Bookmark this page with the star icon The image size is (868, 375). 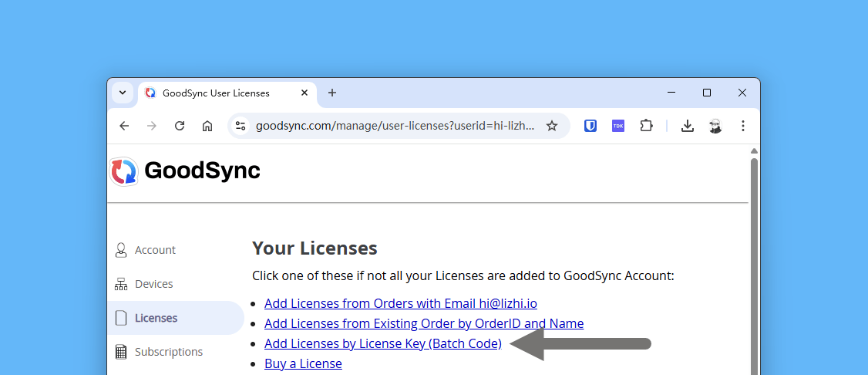point(552,126)
